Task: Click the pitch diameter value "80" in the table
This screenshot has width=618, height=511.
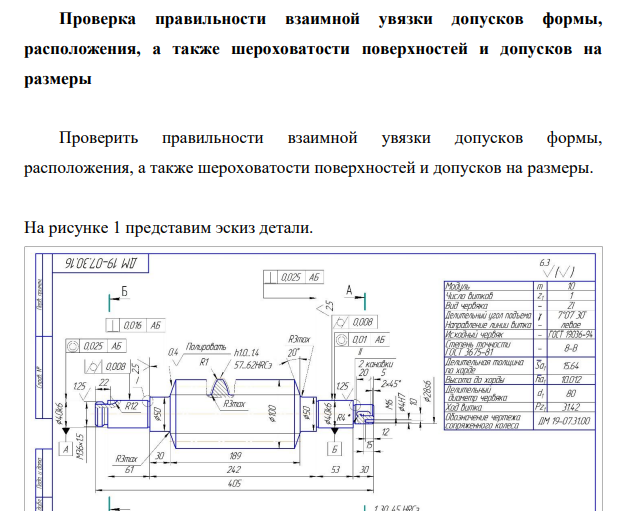Action: coord(570,393)
